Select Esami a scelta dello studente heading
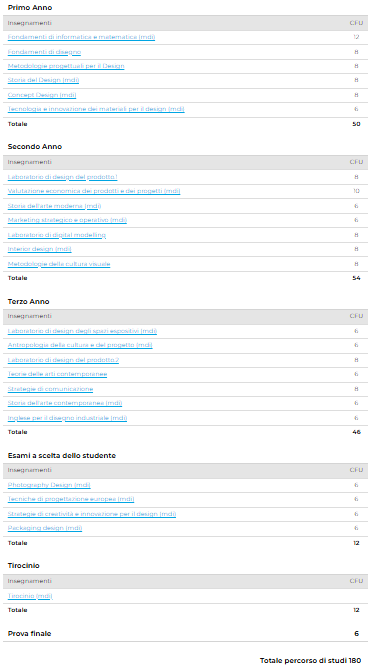Image resolution: width=374 pixels, height=666 pixels. [x=62, y=456]
